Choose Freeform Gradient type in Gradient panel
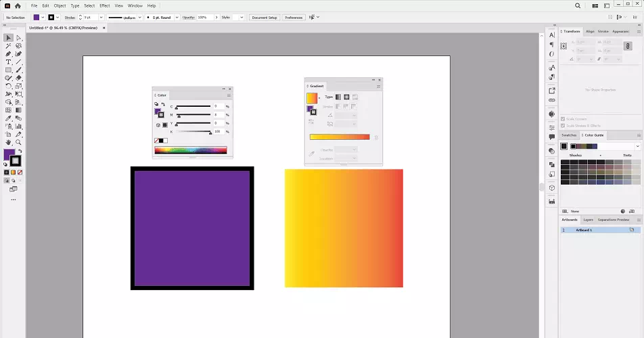 (x=355, y=97)
